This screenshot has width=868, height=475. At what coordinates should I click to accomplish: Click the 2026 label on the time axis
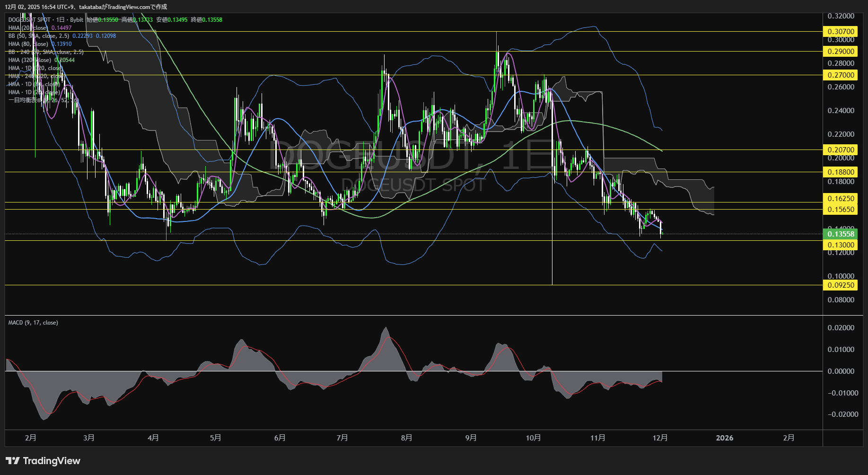tap(725, 438)
